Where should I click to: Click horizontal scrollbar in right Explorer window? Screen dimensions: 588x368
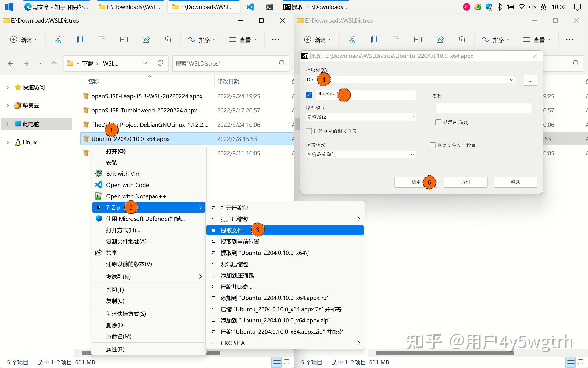445,353
